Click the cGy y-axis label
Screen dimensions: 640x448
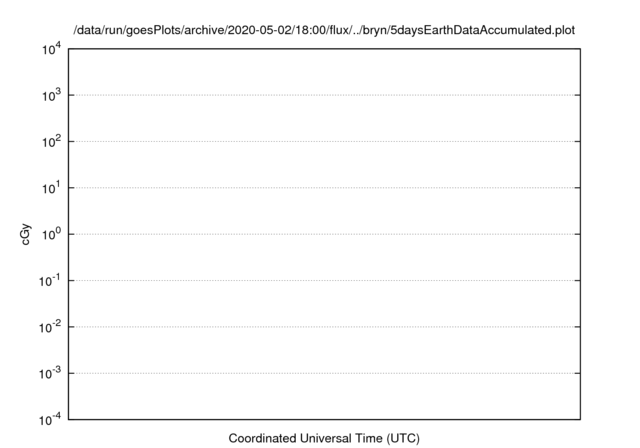(x=25, y=234)
